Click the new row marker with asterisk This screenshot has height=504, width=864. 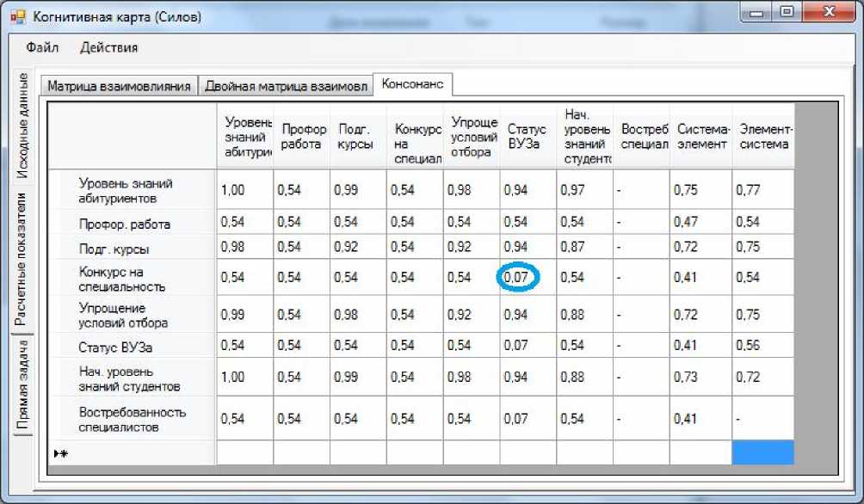tap(60, 453)
